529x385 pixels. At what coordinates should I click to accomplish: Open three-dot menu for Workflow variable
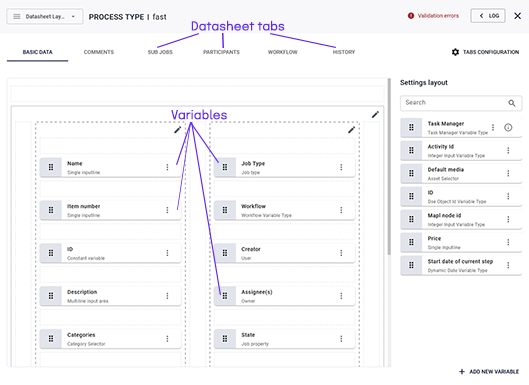(x=341, y=210)
